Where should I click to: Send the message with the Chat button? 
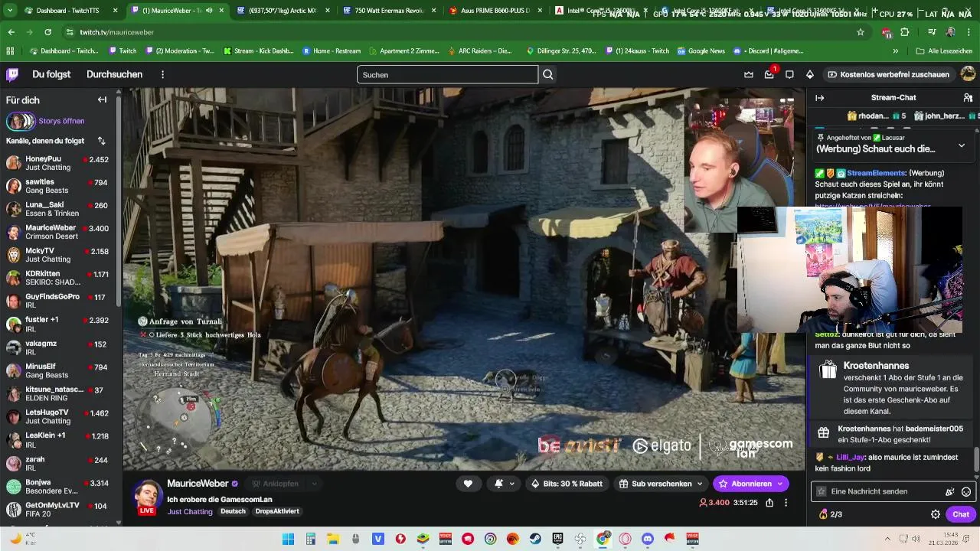pyautogui.click(x=961, y=514)
